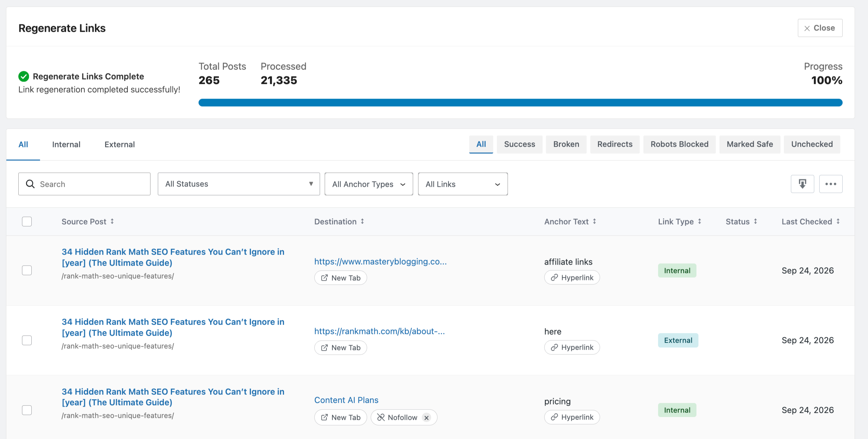Sort by Status column arrows
Screen dimensions: 868x439
756,222
